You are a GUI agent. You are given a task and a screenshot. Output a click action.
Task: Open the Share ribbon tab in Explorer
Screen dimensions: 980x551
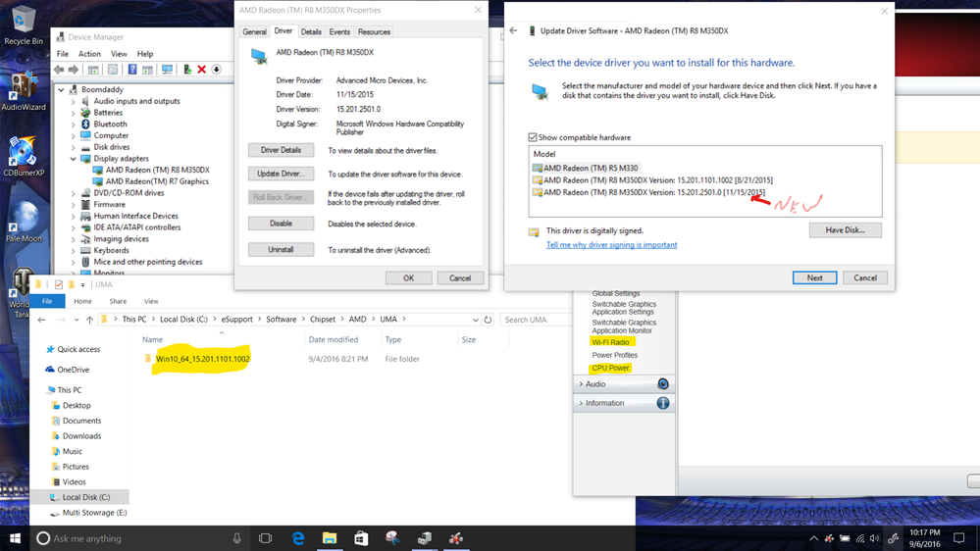tap(118, 301)
